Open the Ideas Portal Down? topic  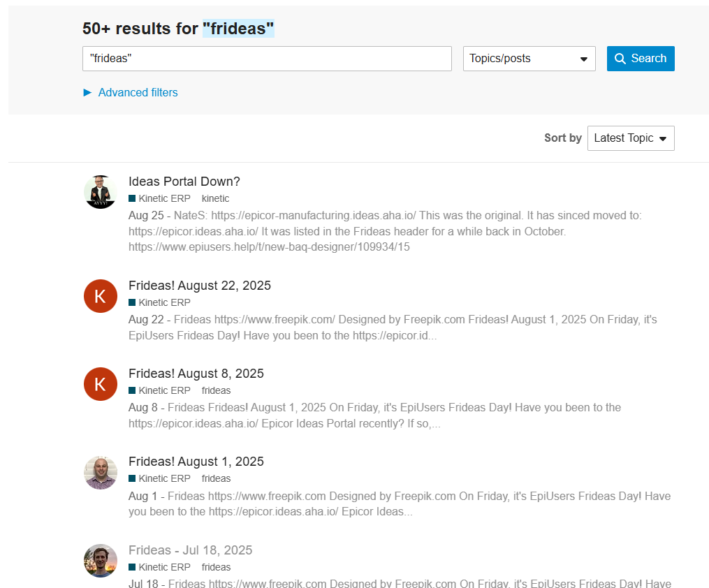pyautogui.click(x=184, y=182)
